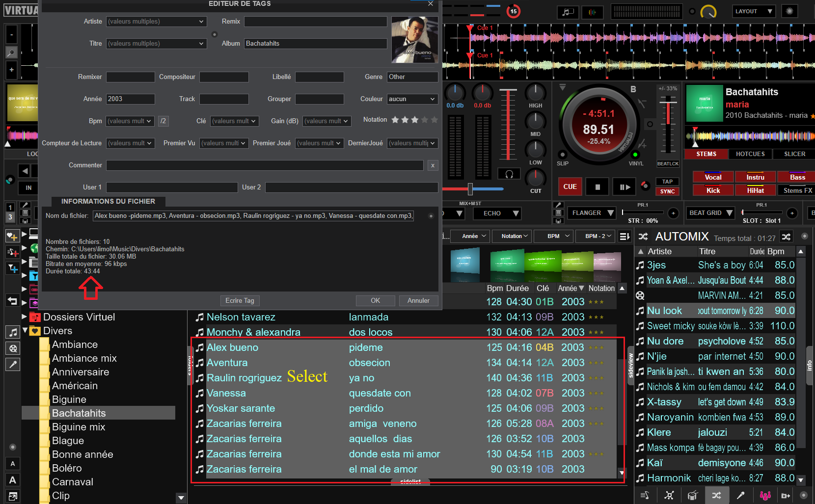Click the play/pause button on deck B
Screen dimensions: 815x504
point(625,187)
